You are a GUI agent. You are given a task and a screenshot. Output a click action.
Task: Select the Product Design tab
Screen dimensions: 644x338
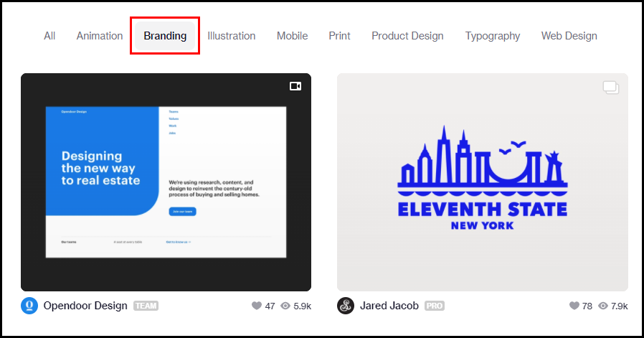pyautogui.click(x=407, y=36)
